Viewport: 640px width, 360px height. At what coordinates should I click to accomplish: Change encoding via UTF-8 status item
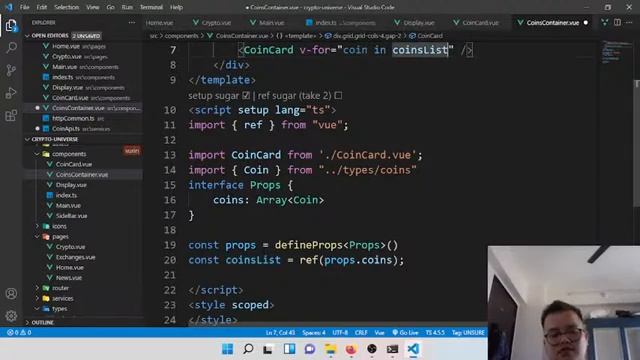[x=340, y=333]
